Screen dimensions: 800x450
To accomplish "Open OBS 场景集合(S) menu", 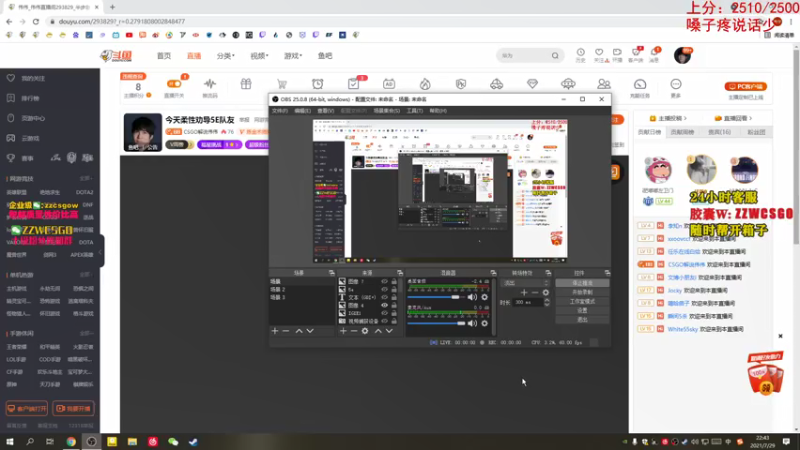I will pyautogui.click(x=387, y=111).
